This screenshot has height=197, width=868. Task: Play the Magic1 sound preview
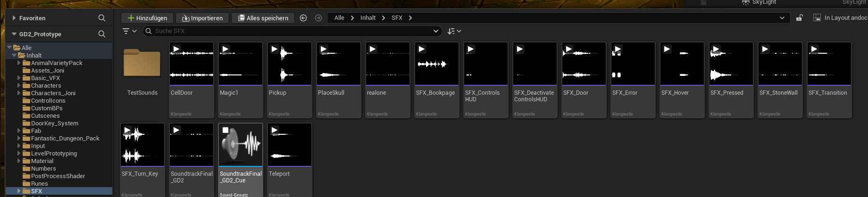[x=225, y=49]
